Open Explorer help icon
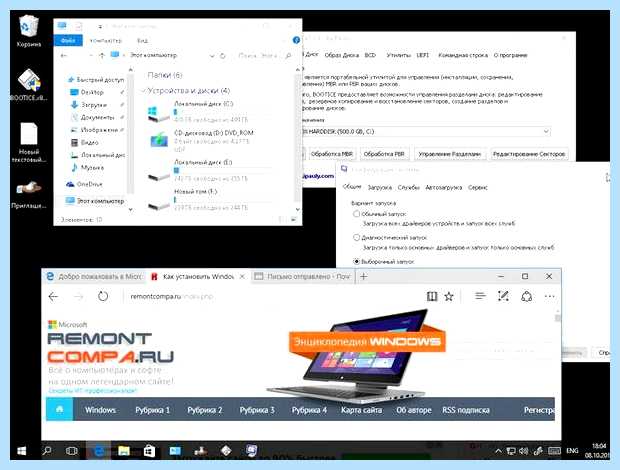 [296, 40]
